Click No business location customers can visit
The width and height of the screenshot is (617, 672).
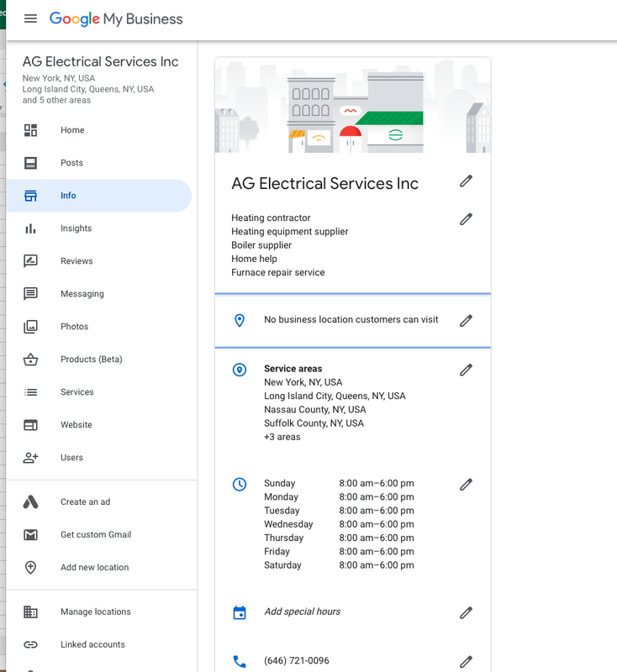(x=351, y=320)
